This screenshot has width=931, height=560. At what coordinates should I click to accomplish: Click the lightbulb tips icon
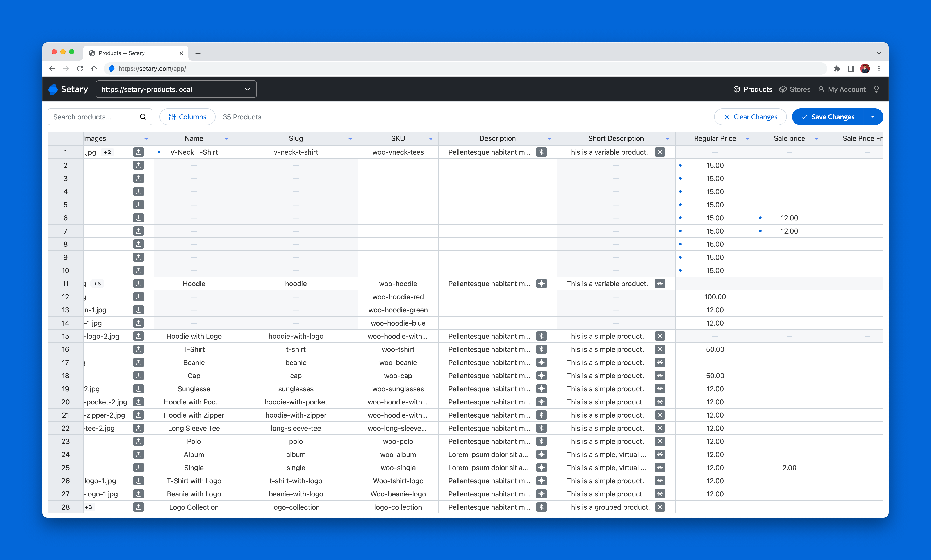pyautogui.click(x=876, y=89)
